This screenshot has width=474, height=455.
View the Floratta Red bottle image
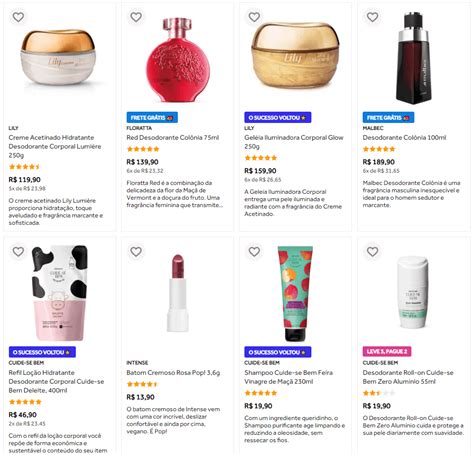[x=178, y=60]
